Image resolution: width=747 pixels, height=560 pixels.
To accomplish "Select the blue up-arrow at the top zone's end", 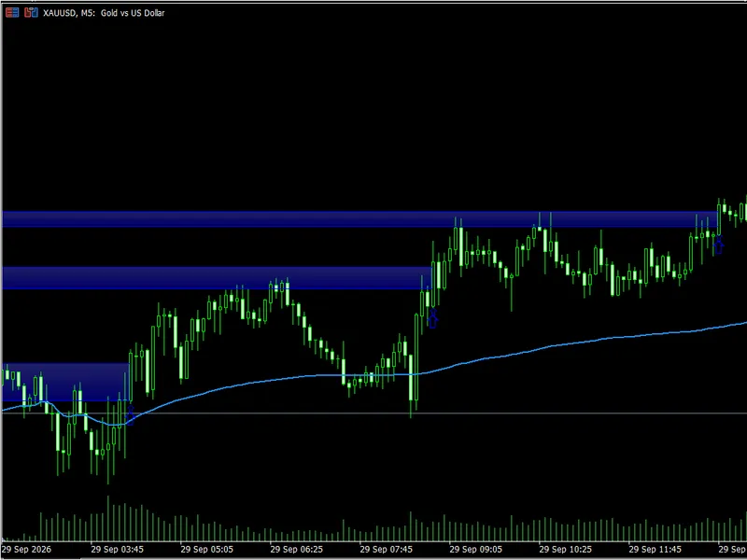I will coord(718,245).
